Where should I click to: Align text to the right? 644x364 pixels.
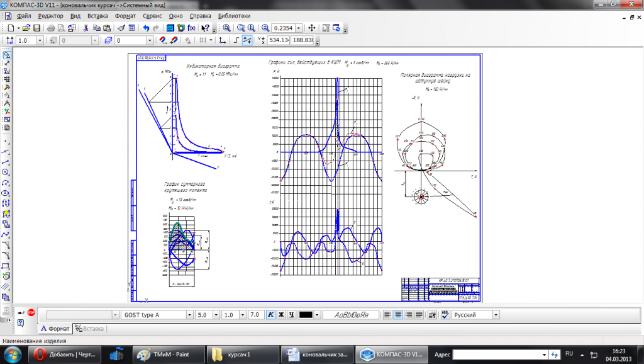pos(409,315)
